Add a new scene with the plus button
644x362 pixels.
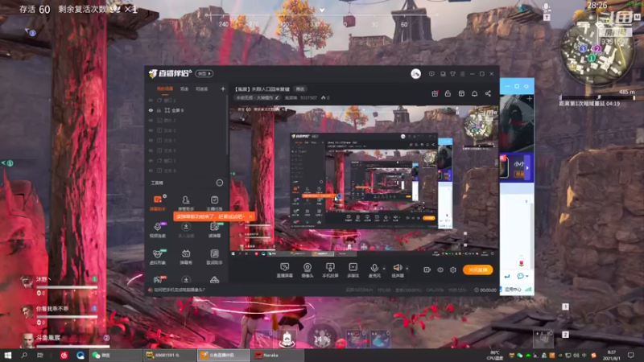tap(223, 88)
